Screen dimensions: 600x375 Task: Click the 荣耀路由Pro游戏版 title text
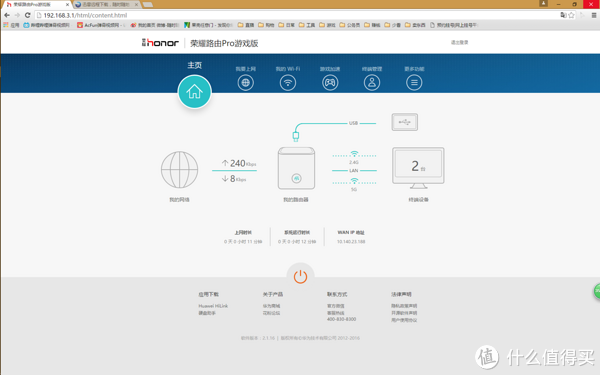(x=224, y=43)
